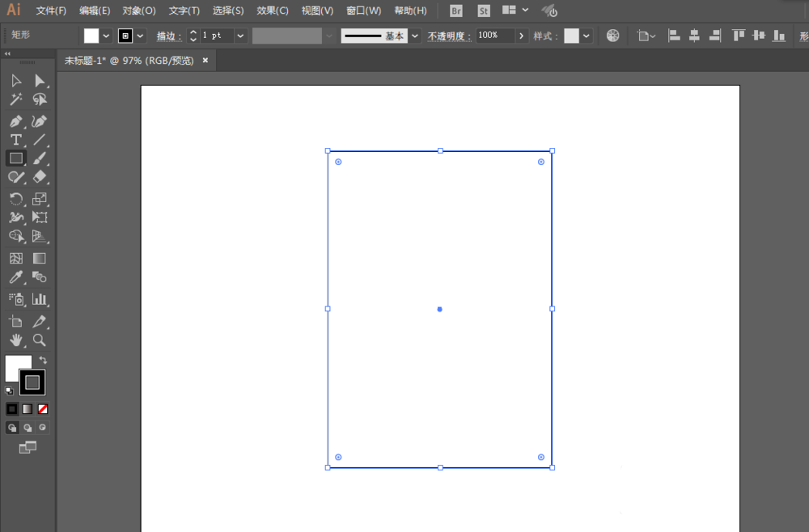Change screen mode button
Screen dimensions: 809x532
click(x=28, y=447)
